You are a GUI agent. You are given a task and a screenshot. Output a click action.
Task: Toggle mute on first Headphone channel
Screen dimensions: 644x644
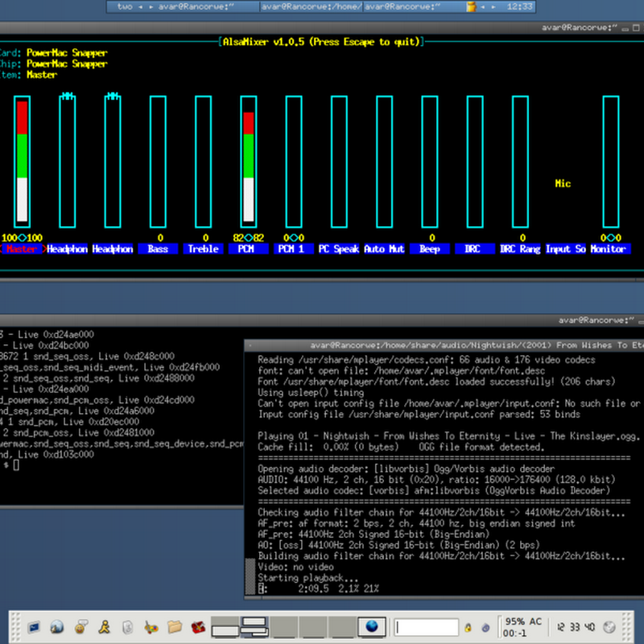68,97
